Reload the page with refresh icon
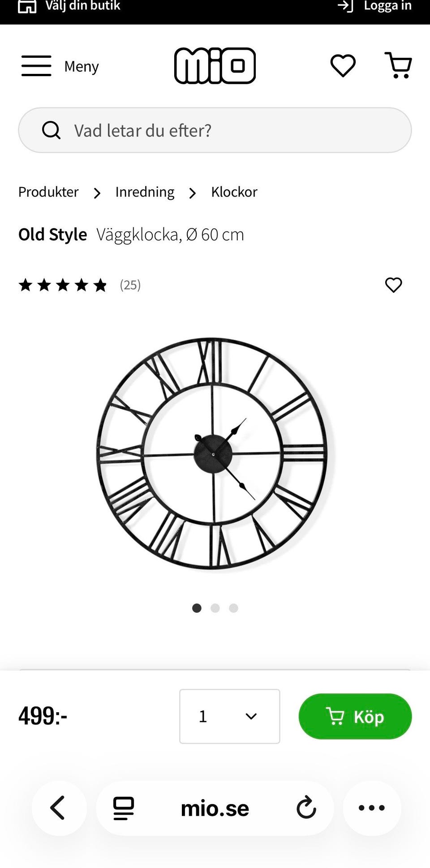 [x=306, y=808]
